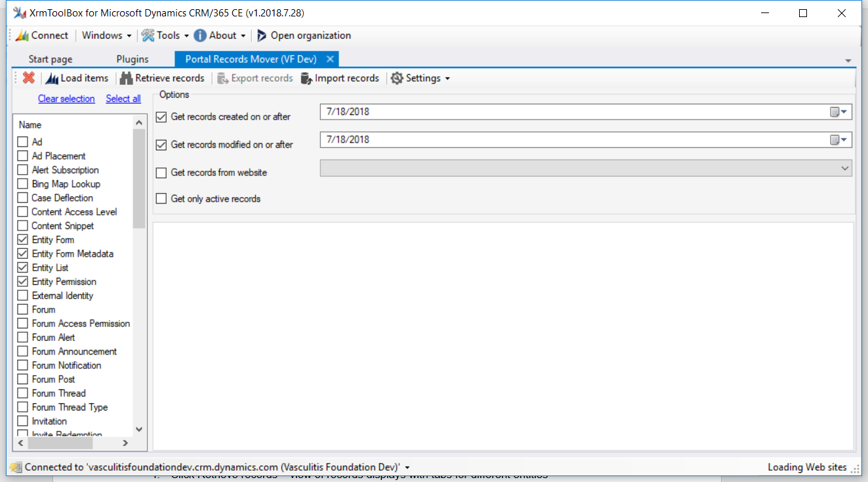Click the red X close-tool icon
Screen dimensions: 868x482
[28, 78]
